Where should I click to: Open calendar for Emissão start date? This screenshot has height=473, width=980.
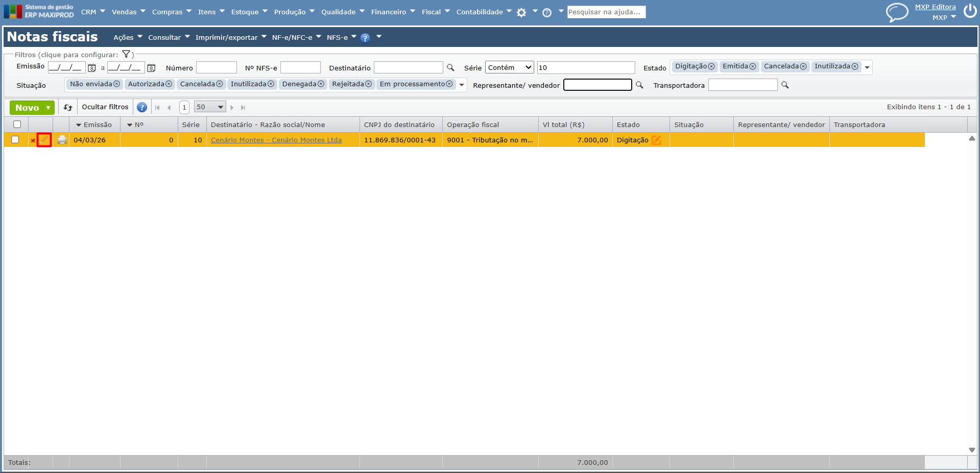(x=92, y=68)
